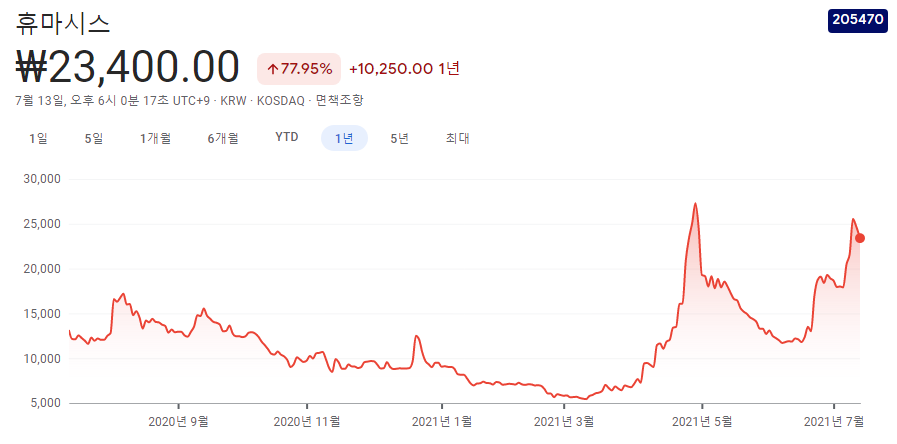Click the 2021년 1월 x-axis label
897x444 pixels.
442,422
